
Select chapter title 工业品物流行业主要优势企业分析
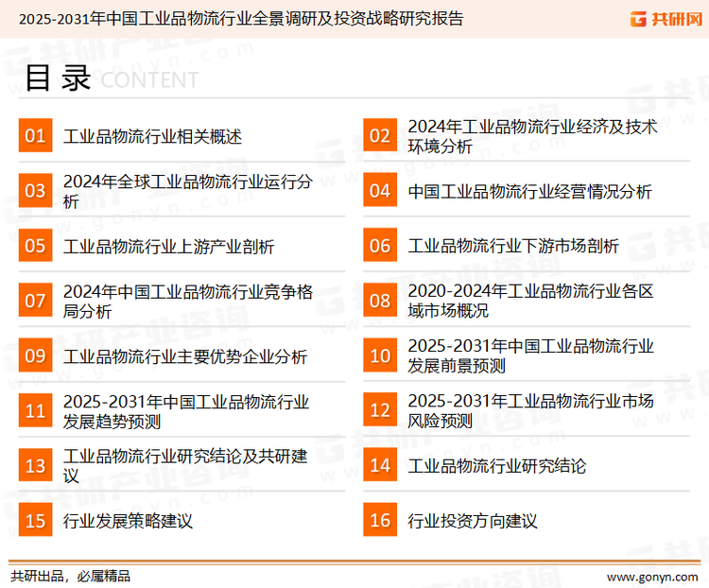click(185, 356)
